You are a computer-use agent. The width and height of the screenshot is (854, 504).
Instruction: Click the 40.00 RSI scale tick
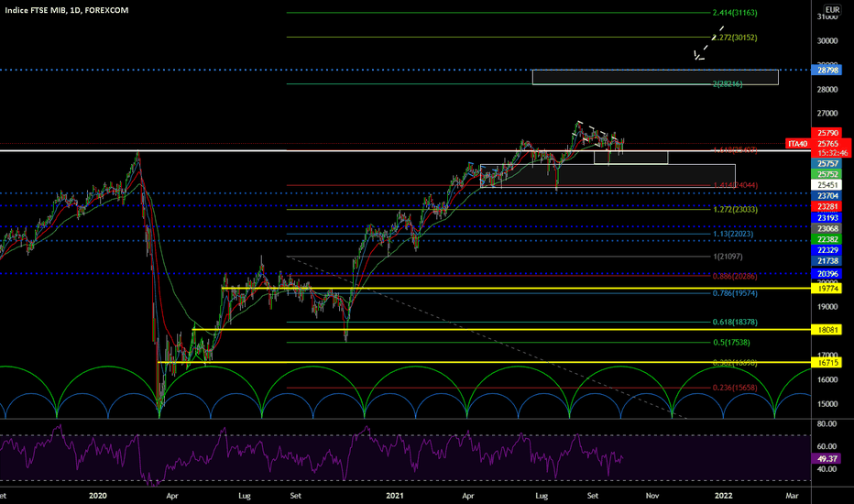click(827, 469)
